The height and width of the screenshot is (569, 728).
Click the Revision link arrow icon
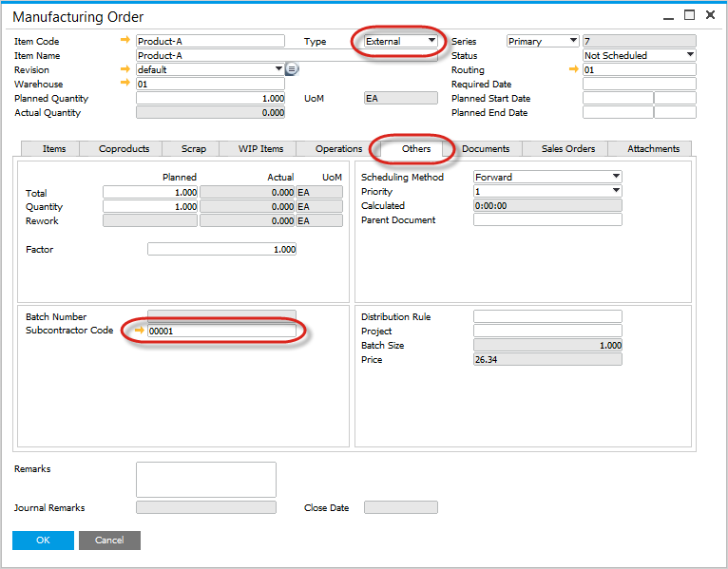pyautogui.click(x=125, y=69)
